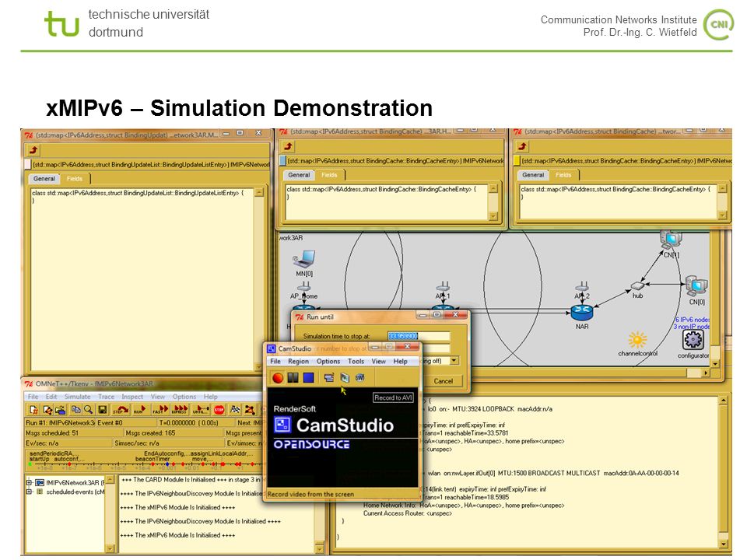Open the Trace menu in OMNeT++
Screen dimensions: 747x560
click(x=106, y=396)
